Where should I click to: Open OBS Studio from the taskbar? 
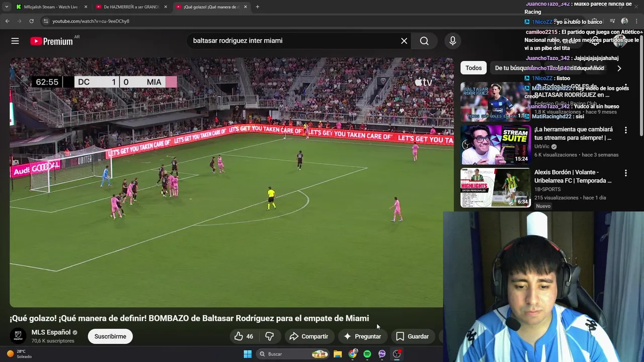[397, 354]
